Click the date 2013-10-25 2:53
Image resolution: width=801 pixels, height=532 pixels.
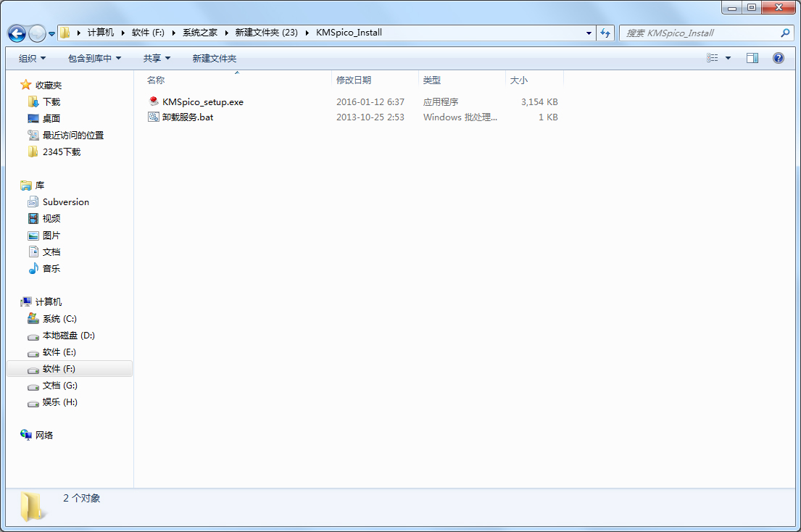point(370,117)
